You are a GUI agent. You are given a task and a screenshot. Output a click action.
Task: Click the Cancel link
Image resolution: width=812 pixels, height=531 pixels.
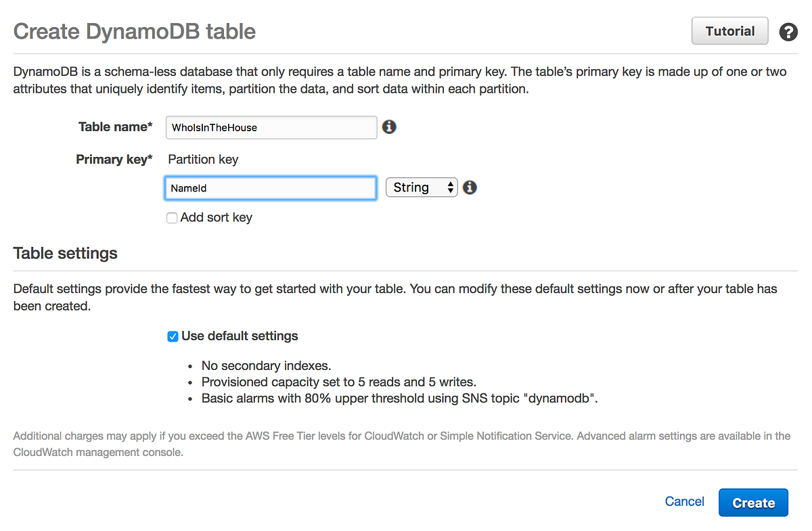tap(684, 501)
